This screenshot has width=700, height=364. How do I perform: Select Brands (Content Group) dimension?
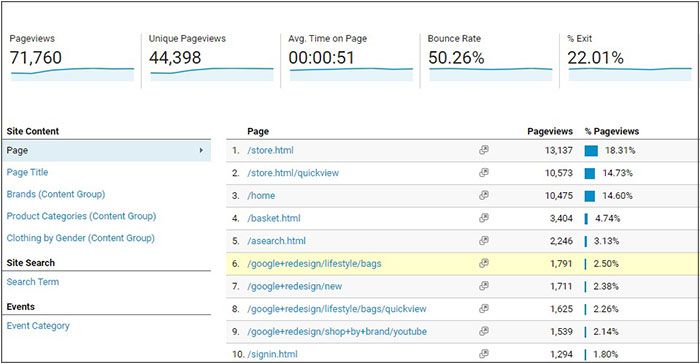click(x=56, y=194)
